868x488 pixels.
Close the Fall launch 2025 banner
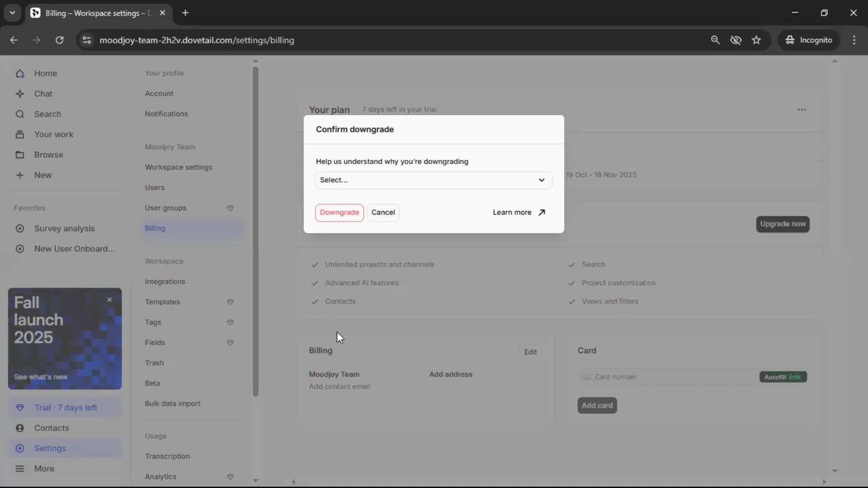pos(109,300)
